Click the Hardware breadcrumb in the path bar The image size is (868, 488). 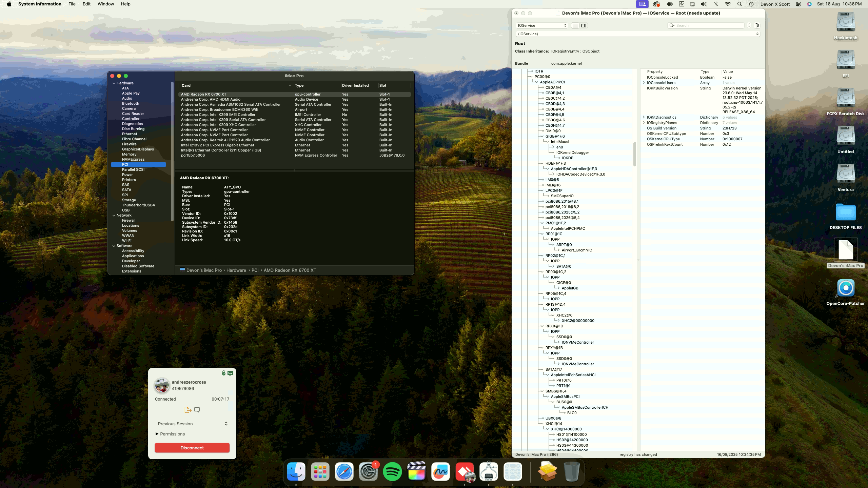point(236,270)
